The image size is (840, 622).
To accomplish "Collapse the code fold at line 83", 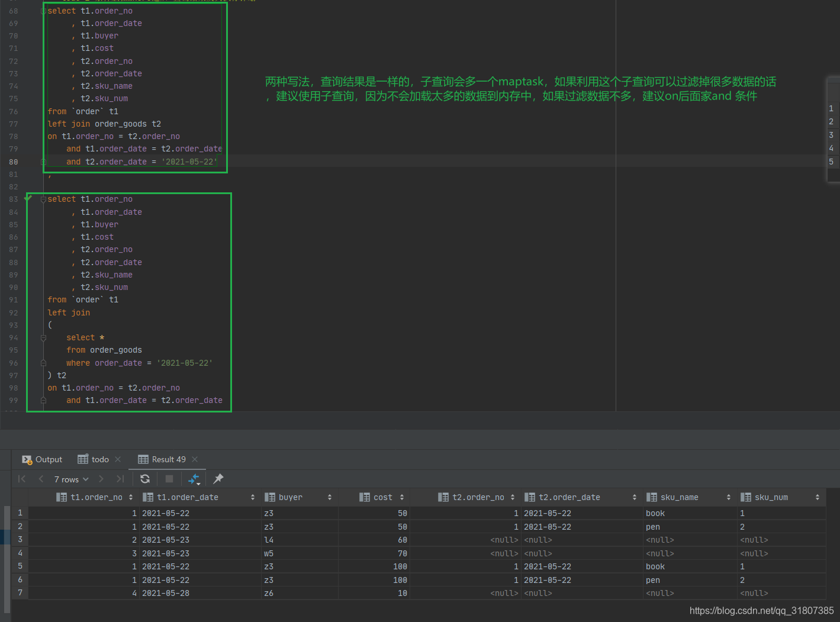I will pos(43,199).
